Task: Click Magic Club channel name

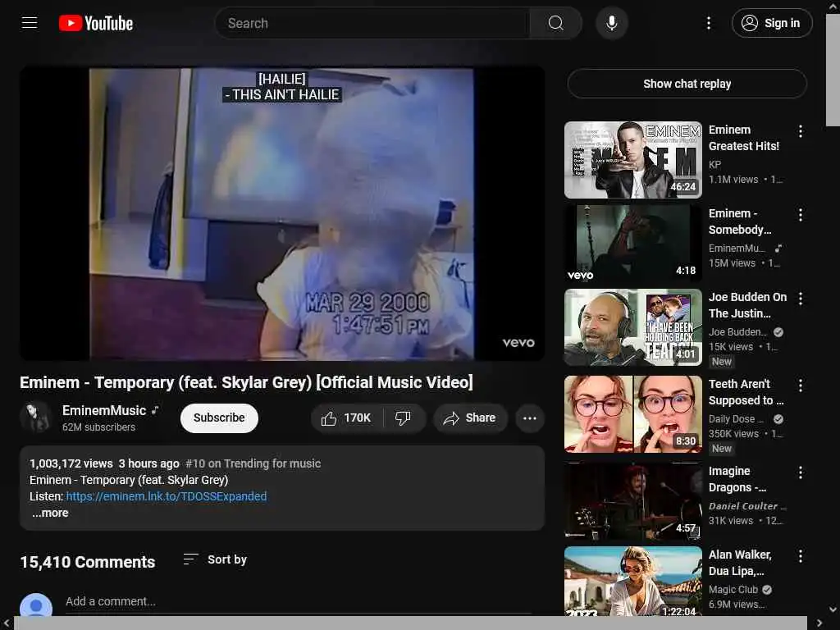Action: coord(733,589)
